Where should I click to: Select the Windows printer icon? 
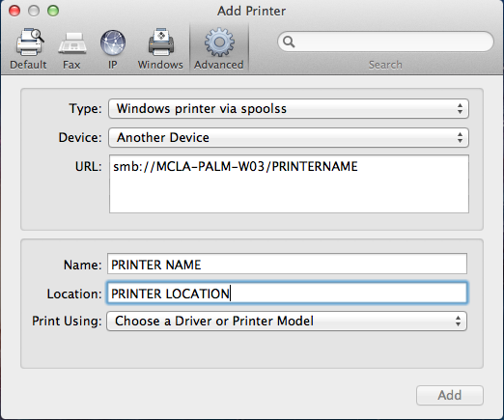point(161,42)
